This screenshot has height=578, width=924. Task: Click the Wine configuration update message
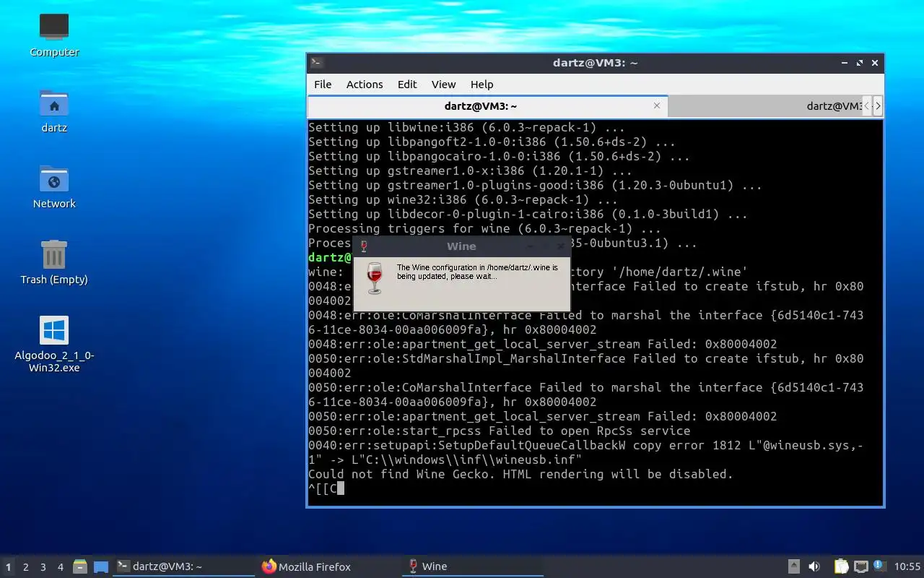477,272
